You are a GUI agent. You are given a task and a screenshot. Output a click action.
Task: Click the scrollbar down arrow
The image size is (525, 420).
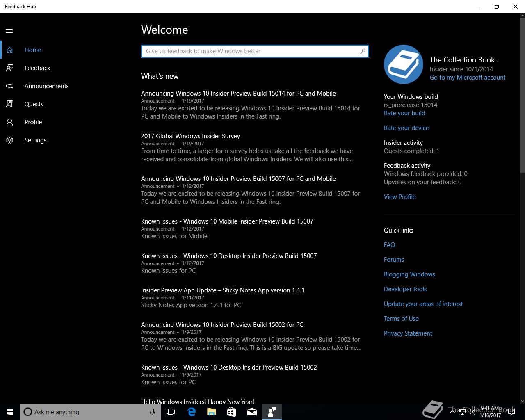tap(522, 401)
